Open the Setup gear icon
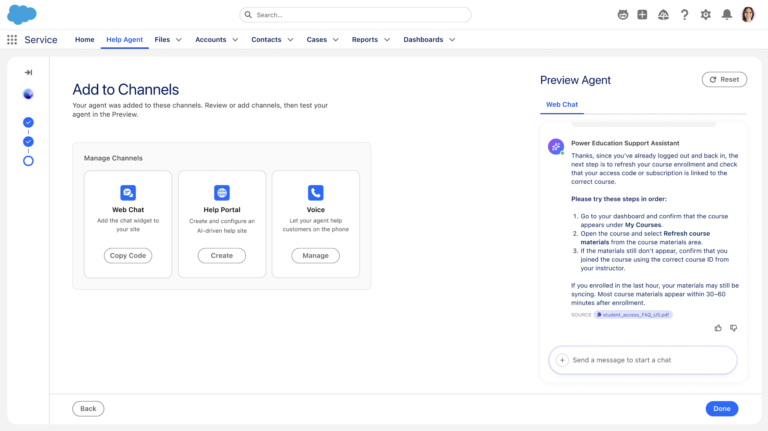Viewport: 768px width, 431px height. pyautogui.click(x=705, y=15)
